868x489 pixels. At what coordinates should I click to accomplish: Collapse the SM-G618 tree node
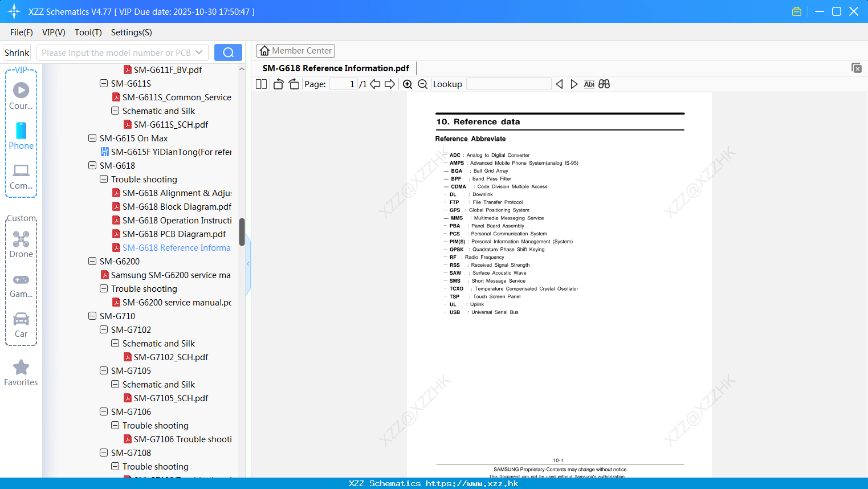tap(92, 165)
